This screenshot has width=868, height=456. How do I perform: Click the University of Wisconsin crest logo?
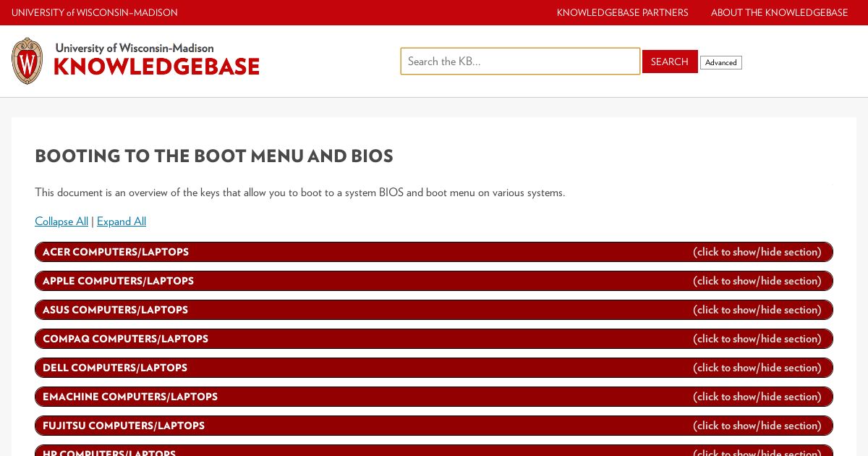pos(27,61)
